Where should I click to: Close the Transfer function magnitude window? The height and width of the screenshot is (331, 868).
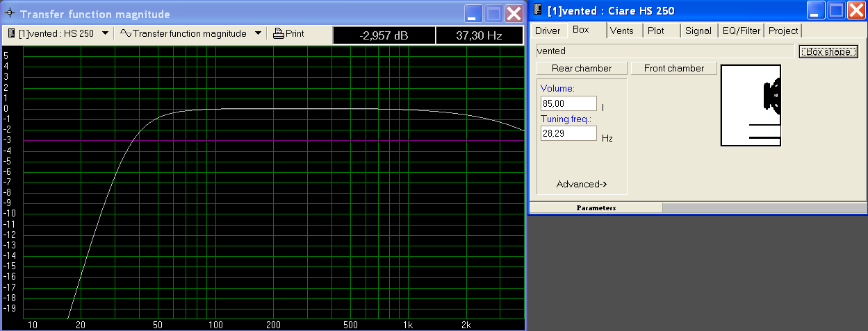[514, 14]
